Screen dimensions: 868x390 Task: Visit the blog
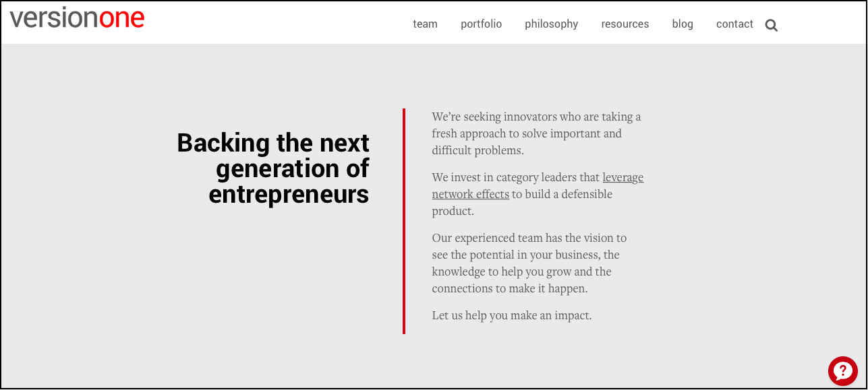(683, 24)
